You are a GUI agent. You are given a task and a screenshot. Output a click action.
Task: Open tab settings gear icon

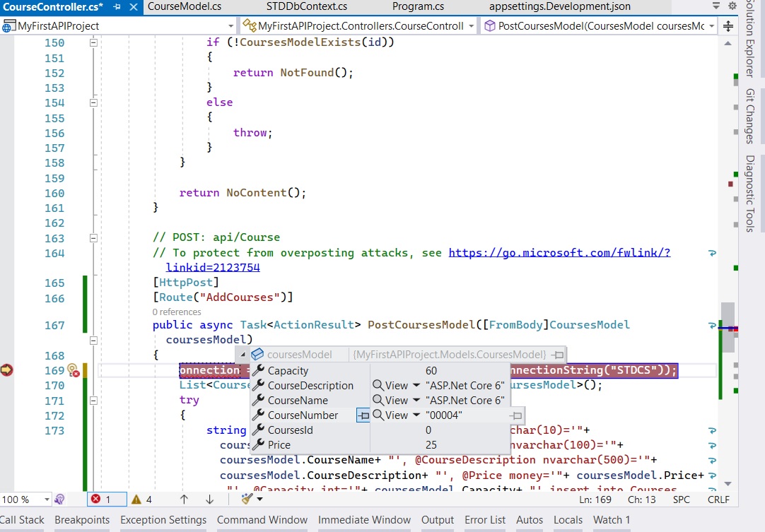(732, 6)
